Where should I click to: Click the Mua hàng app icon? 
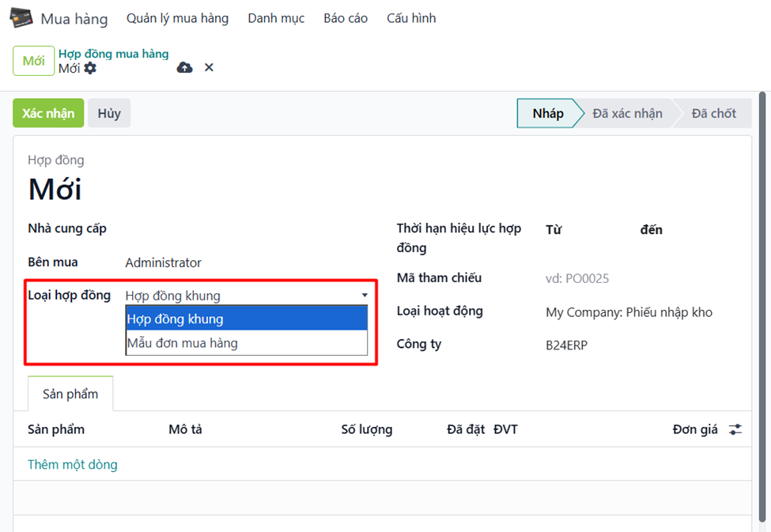pos(21,18)
